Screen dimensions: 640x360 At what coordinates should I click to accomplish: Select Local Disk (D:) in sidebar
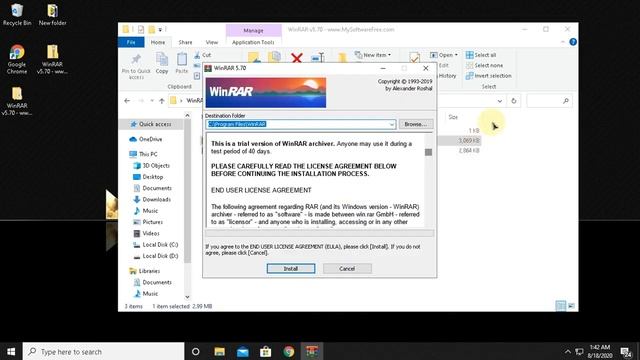point(156,256)
